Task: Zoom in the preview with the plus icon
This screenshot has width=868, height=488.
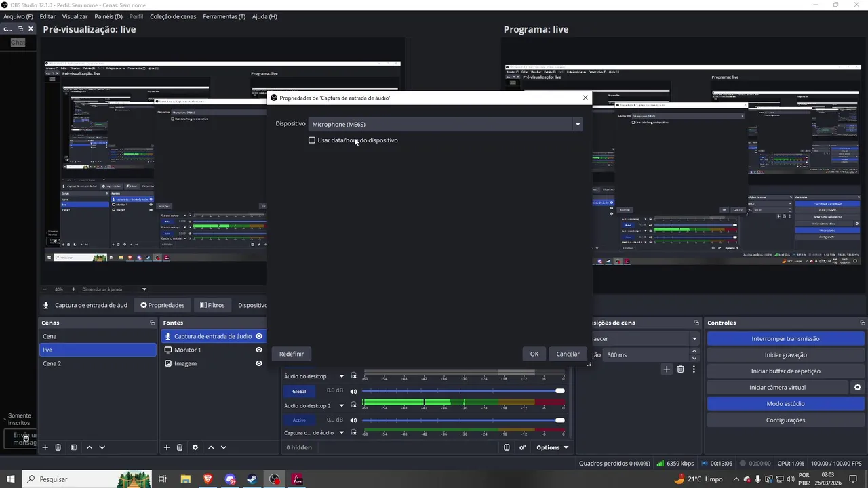Action: pyautogui.click(x=73, y=289)
